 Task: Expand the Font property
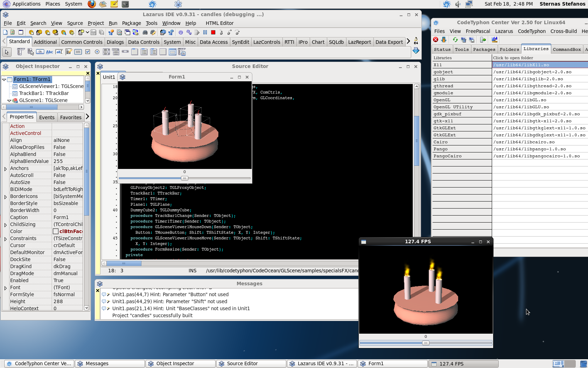pyautogui.click(x=6, y=288)
